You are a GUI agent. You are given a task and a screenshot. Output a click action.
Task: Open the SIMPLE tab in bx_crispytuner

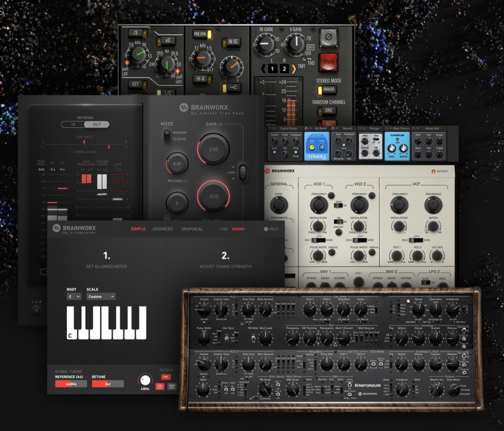point(138,229)
